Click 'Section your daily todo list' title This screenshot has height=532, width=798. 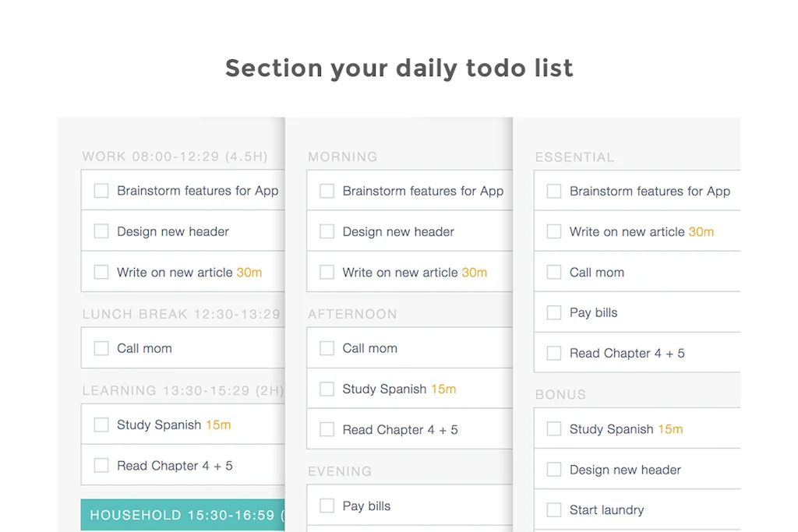tap(399, 68)
